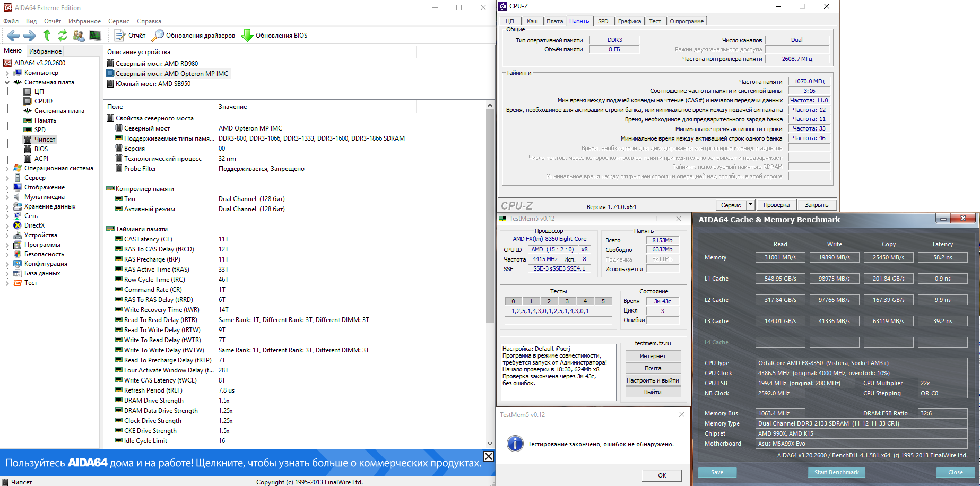The height and width of the screenshot is (486, 980).
Task: Select the ЦП item in the AIDA64 tree
Action: (39, 92)
